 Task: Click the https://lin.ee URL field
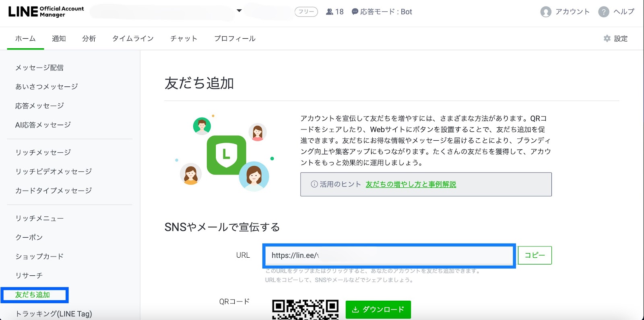pos(389,256)
